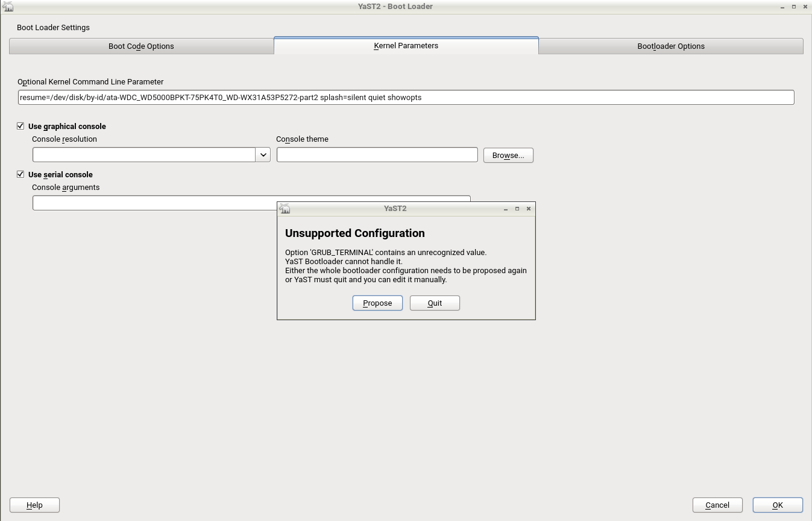Maximize the Unsupported Configuration dialog
The height and width of the screenshot is (521, 812).
pos(517,209)
